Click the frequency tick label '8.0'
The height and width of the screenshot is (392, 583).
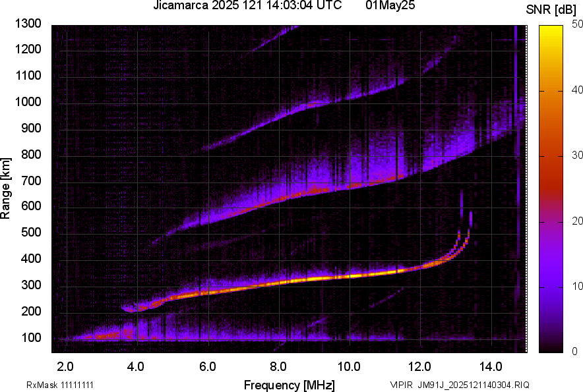coord(278,367)
